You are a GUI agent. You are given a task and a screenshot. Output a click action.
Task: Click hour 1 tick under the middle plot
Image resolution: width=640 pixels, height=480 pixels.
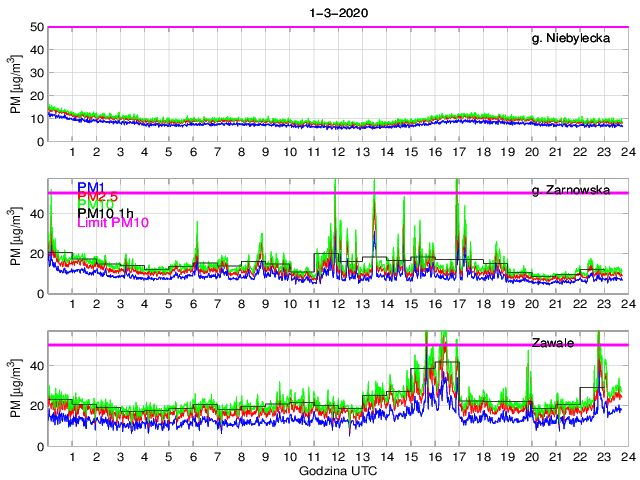[x=72, y=305]
